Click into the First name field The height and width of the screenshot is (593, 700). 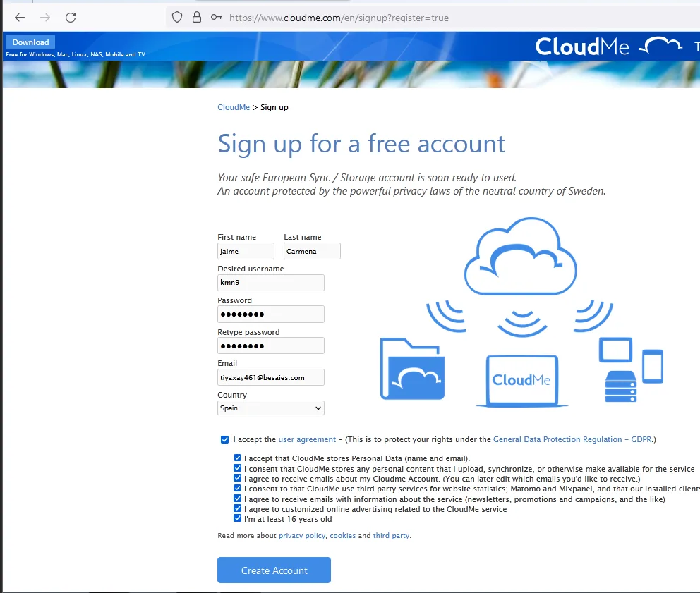pos(246,251)
